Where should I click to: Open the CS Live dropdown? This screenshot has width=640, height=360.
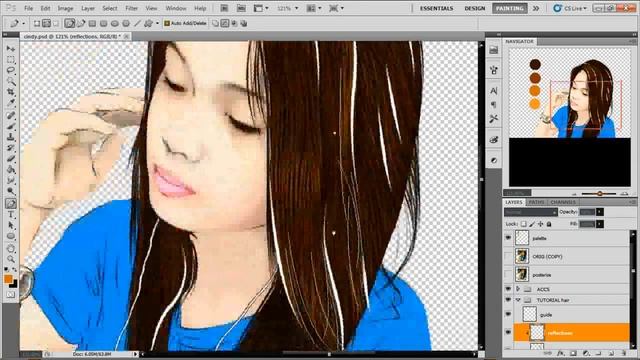pos(570,8)
